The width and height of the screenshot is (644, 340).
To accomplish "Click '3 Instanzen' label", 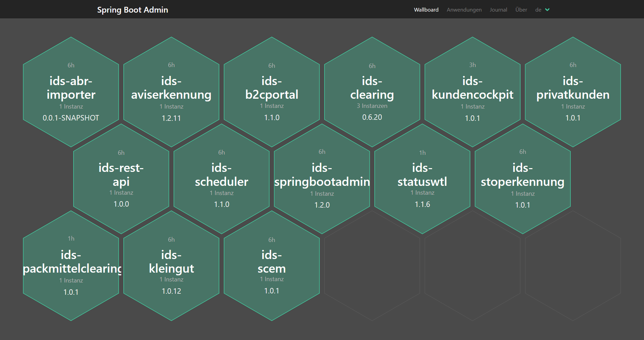I will point(372,106).
